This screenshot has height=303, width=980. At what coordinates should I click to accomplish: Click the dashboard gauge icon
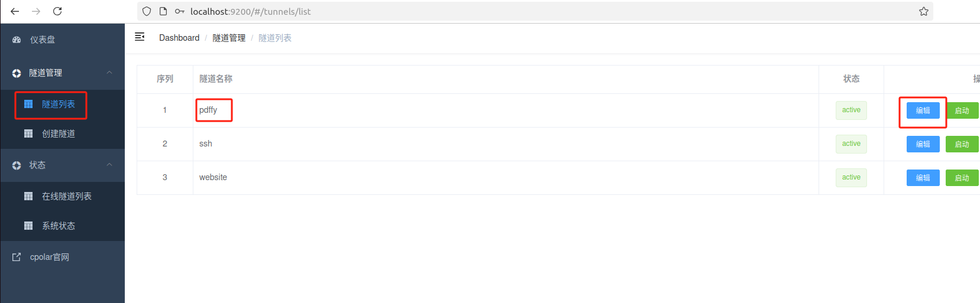tap(17, 40)
